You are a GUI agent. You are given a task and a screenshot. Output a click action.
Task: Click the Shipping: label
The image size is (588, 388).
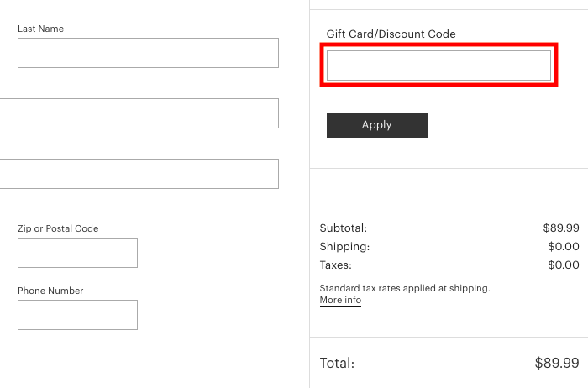(x=344, y=247)
